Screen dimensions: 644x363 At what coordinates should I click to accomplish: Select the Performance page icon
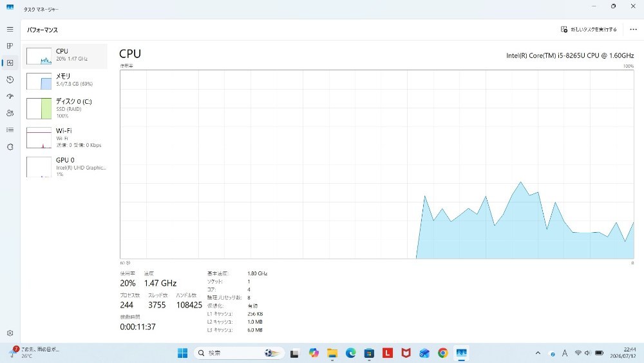10,63
